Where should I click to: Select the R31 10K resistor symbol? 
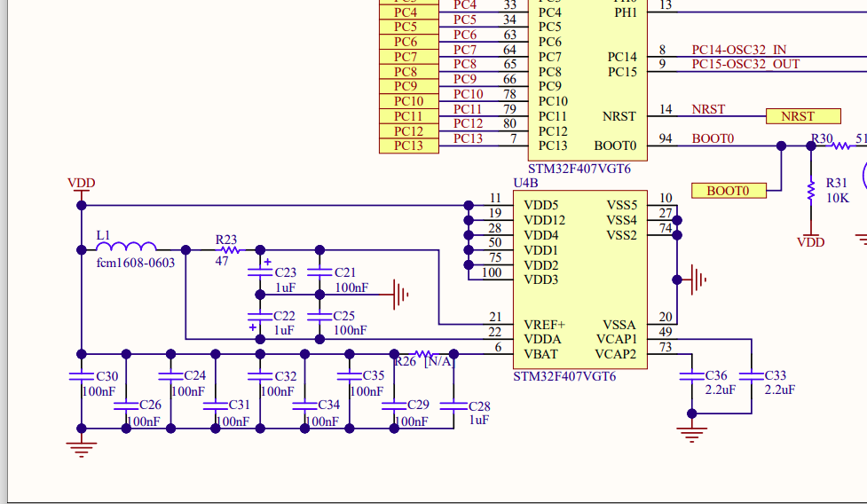click(811, 191)
